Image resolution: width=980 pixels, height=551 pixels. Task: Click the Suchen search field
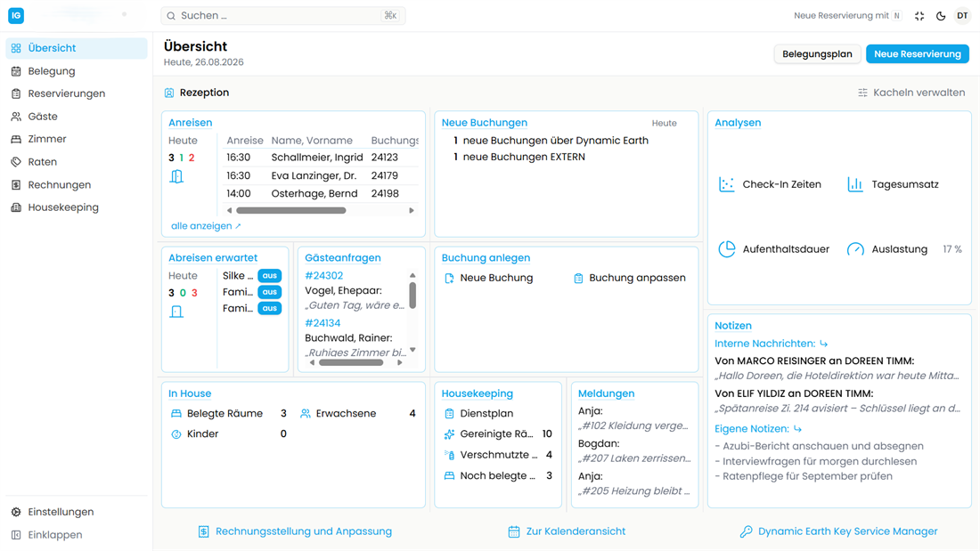click(x=283, y=16)
